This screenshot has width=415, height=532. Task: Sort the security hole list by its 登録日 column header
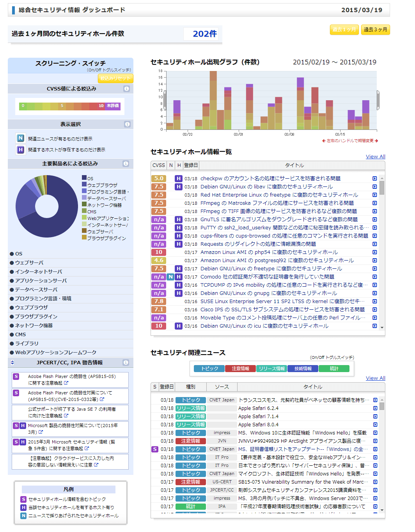tap(191, 165)
